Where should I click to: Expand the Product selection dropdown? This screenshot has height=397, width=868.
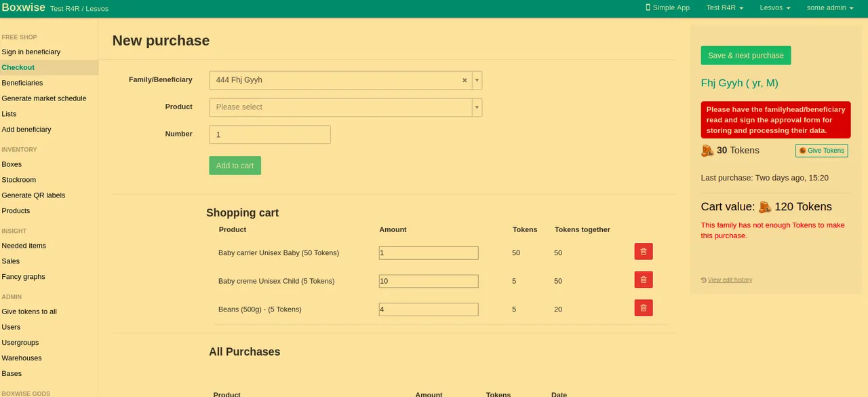pyautogui.click(x=477, y=107)
